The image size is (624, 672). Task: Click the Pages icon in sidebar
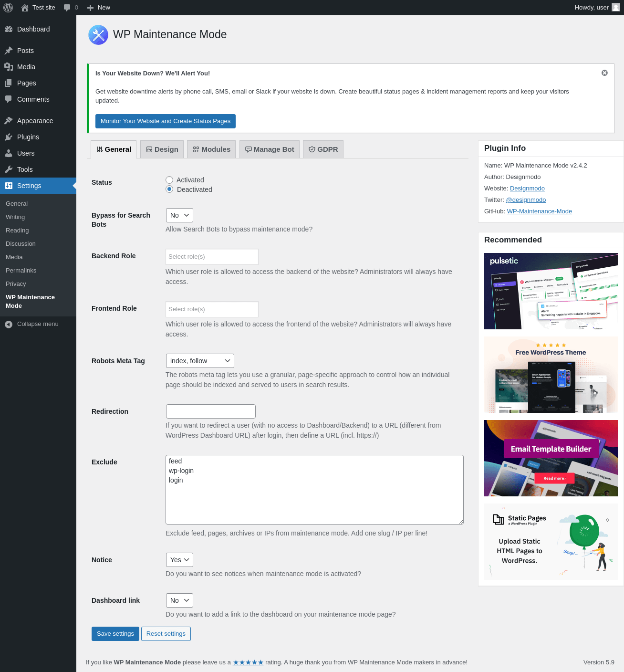(x=9, y=83)
